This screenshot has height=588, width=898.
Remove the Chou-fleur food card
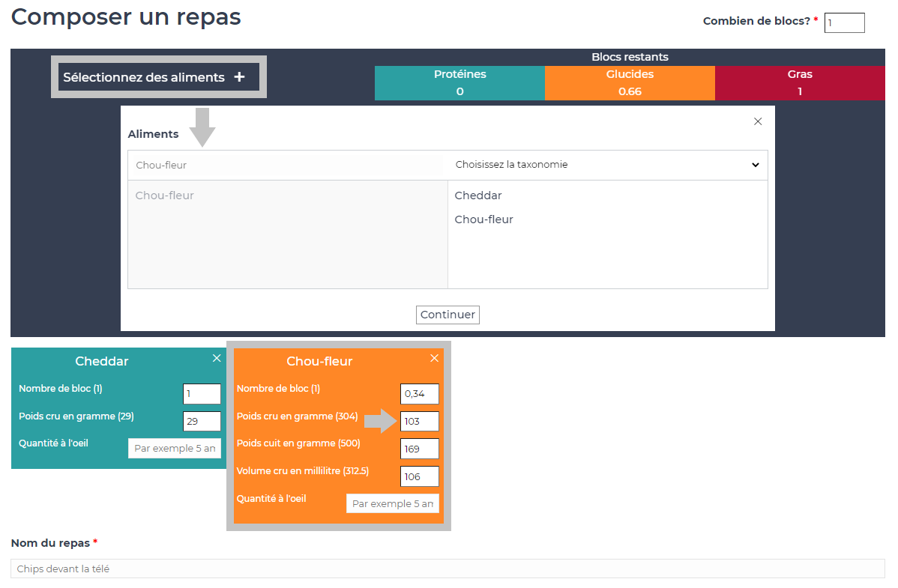434,358
